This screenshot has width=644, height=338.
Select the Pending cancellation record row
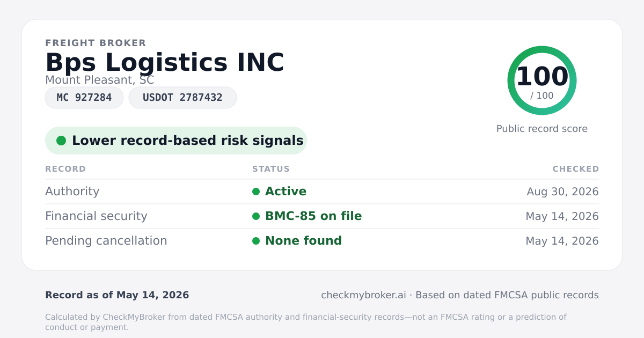pos(322,241)
